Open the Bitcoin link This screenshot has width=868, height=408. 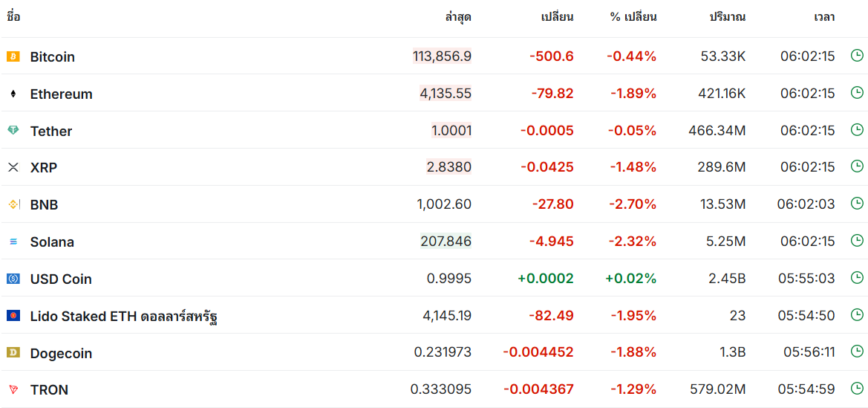tap(52, 56)
